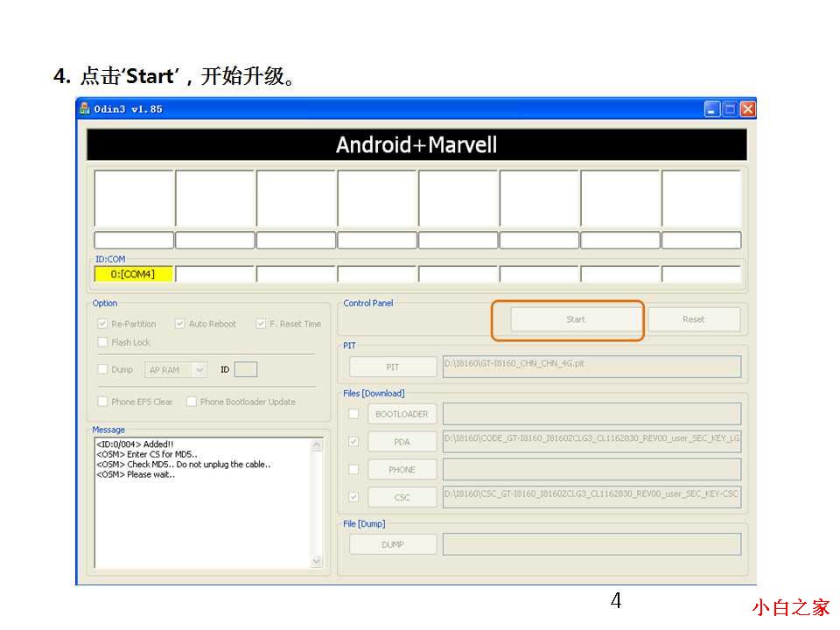
Task: Check the PHONE file checkbox
Action: click(353, 469)
